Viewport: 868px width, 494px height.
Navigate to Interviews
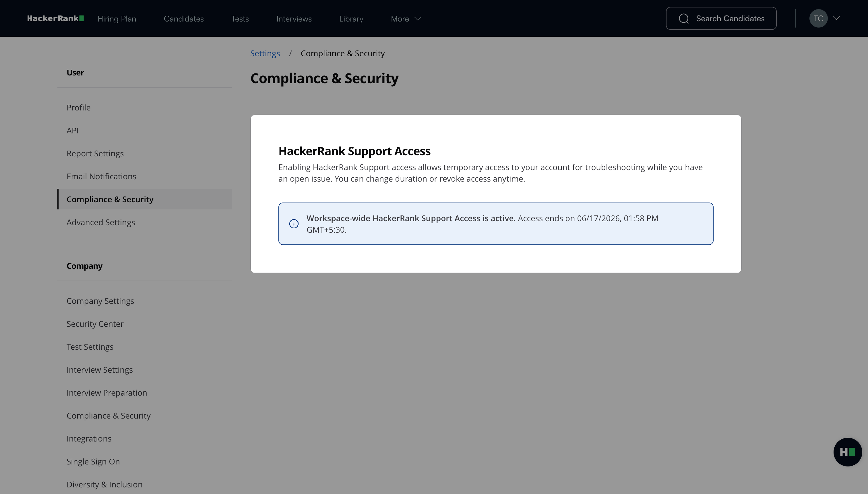(x=294, y=19)
